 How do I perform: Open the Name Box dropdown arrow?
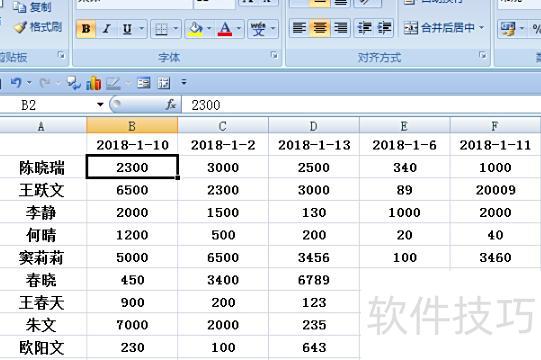pos(100,105)
